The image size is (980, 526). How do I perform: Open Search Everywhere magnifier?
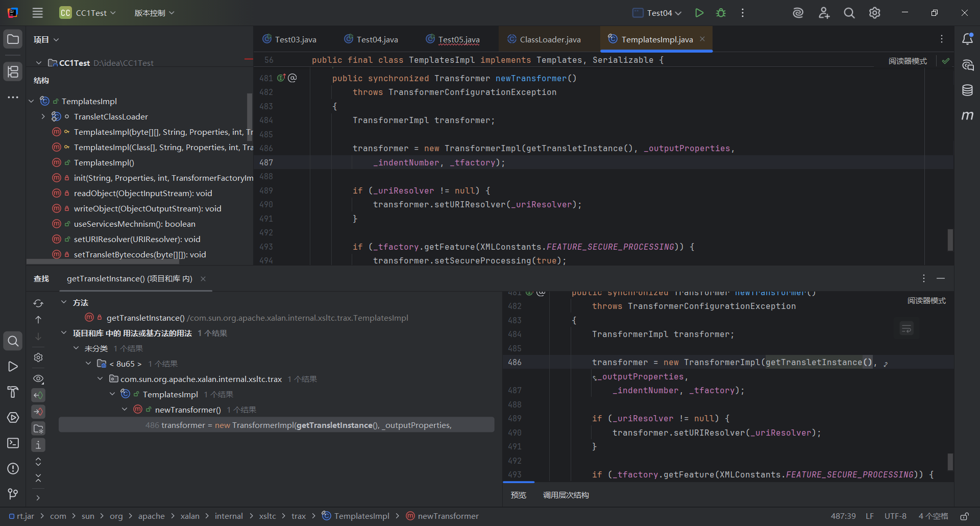[849, 13]
